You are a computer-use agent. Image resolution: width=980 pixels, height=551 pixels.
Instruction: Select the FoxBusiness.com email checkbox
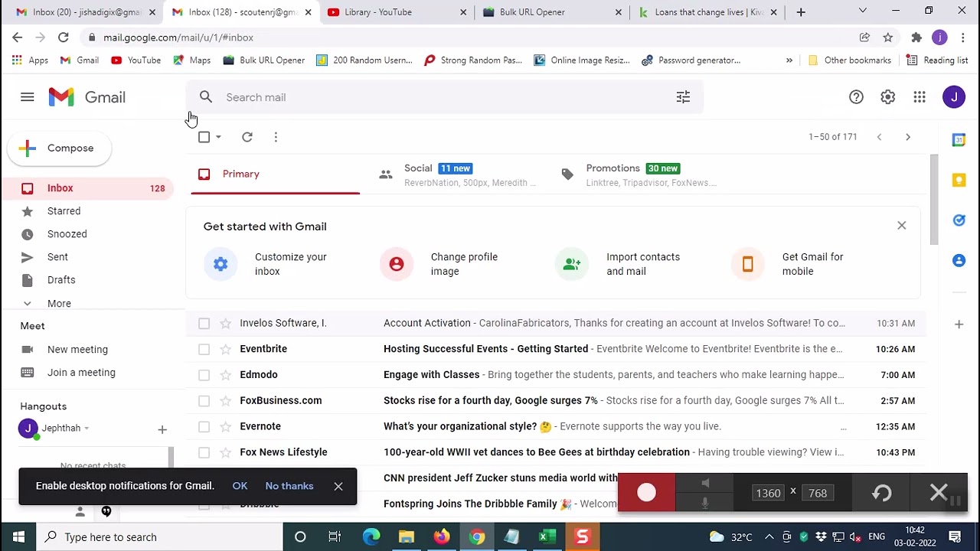pos(204,400)
